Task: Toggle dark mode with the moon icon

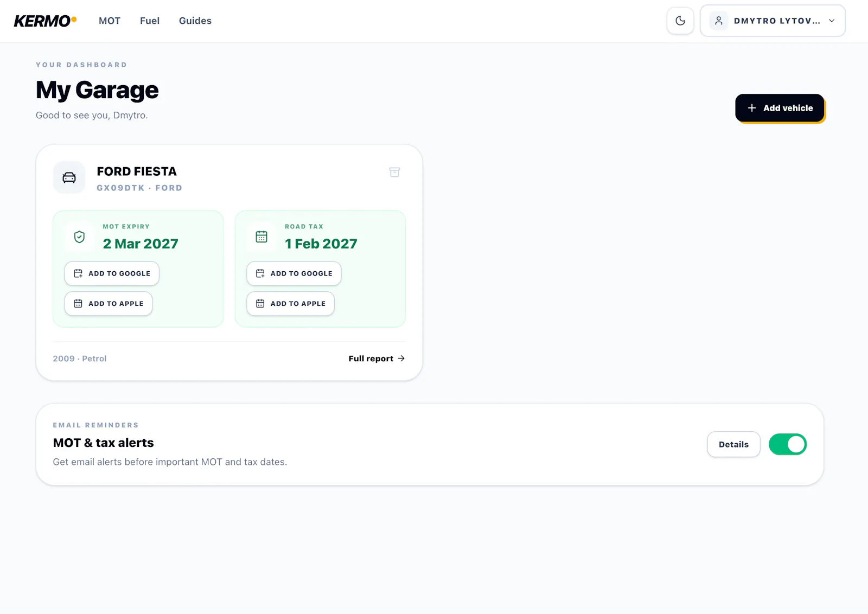Action: click(x=680, y=21)
